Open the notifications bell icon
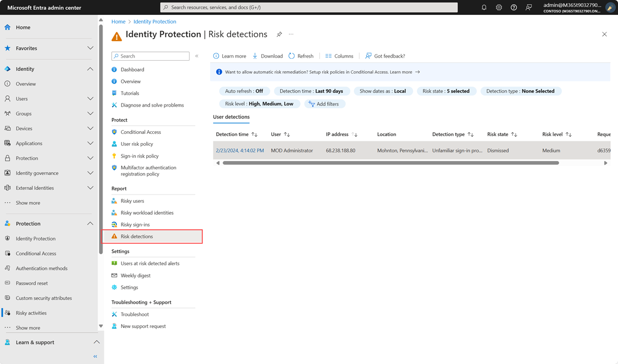This screenshot has height=364, width=618. click(x=484, y=8)
